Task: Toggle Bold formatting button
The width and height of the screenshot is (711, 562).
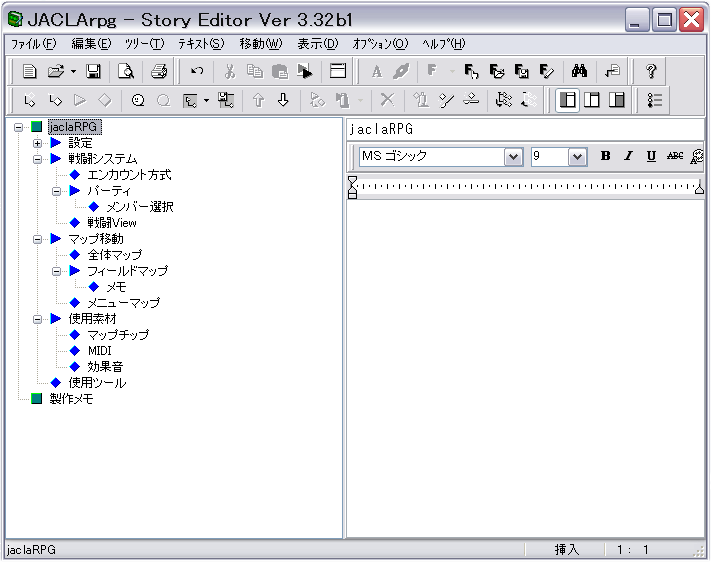Action: pos(605,156)
